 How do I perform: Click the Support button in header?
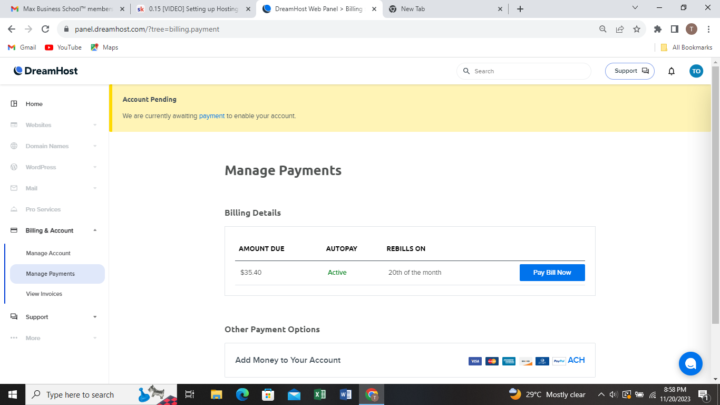point(630,71)
